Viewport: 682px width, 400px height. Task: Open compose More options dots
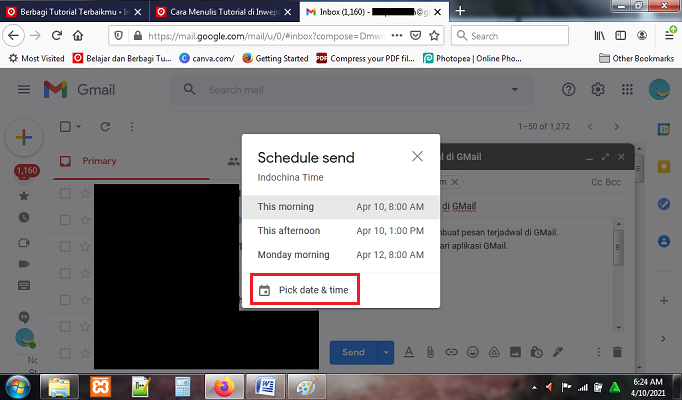[x=598, y=352]
